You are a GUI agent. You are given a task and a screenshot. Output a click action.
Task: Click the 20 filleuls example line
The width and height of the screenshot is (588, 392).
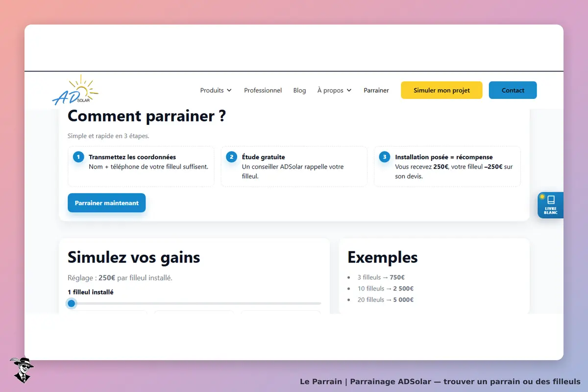(385, 299)
